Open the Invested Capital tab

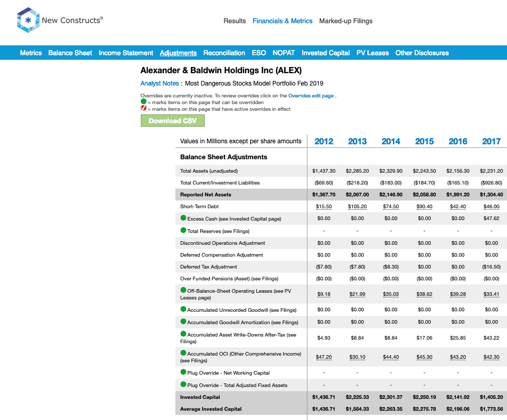pos(325,53)
